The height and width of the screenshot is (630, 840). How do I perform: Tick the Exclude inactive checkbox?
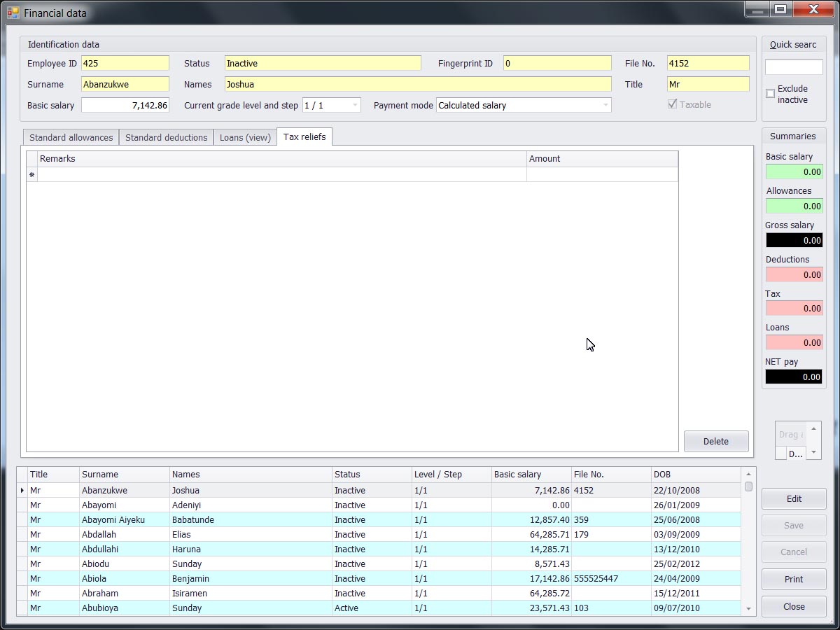coord(770,94)
